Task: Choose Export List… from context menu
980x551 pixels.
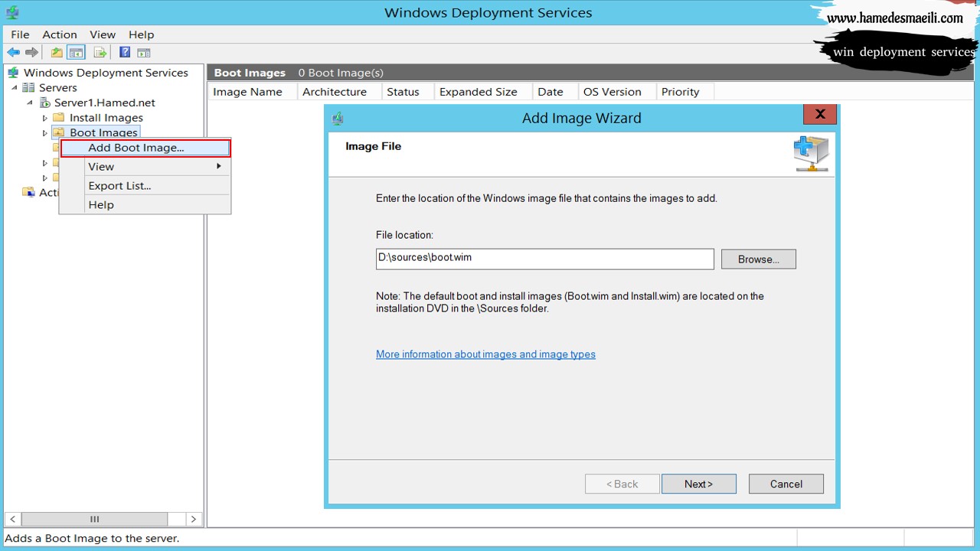Action: click(145, 185)
